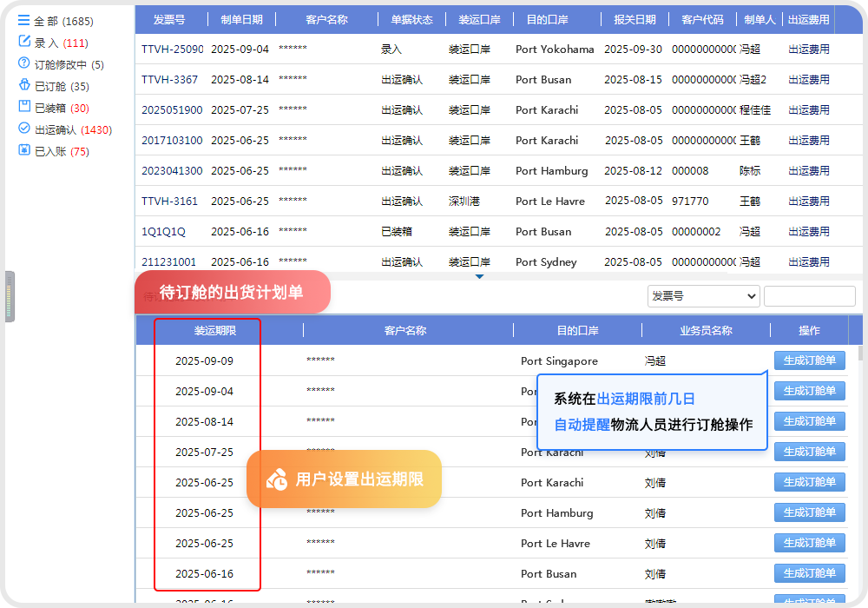
Task: Open invoice 2023041300
Action: pos(172,171)
